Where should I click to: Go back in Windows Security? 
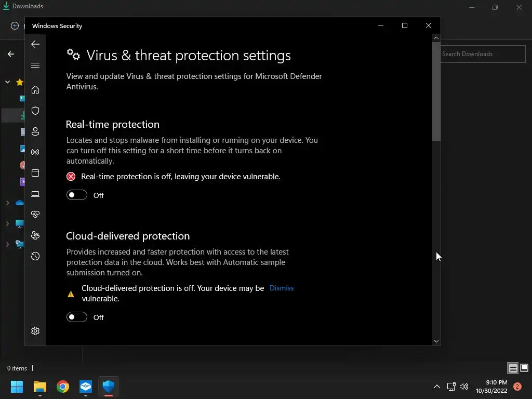[35, 44]
